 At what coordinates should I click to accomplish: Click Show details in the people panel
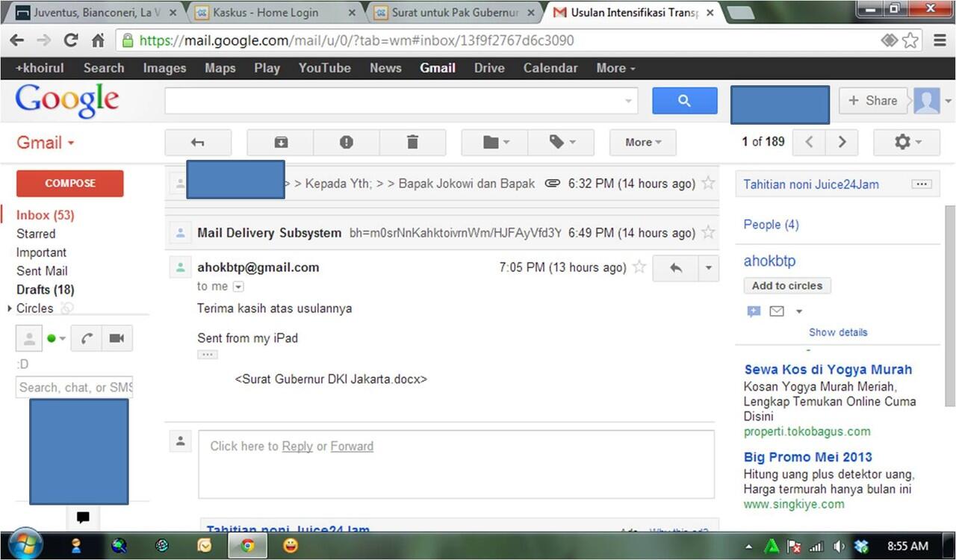click(x=838, y=332)
